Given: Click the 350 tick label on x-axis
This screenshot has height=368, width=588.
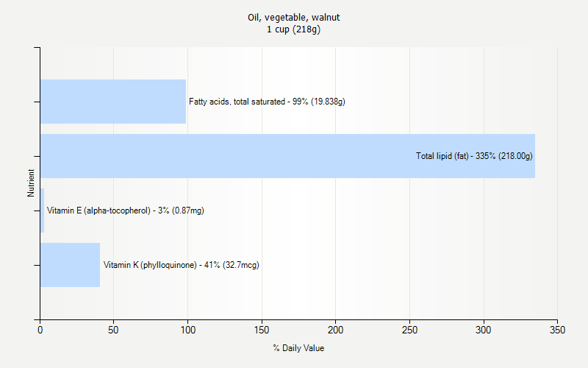Looking at the screenshot, I should click(x=557, y=330).
